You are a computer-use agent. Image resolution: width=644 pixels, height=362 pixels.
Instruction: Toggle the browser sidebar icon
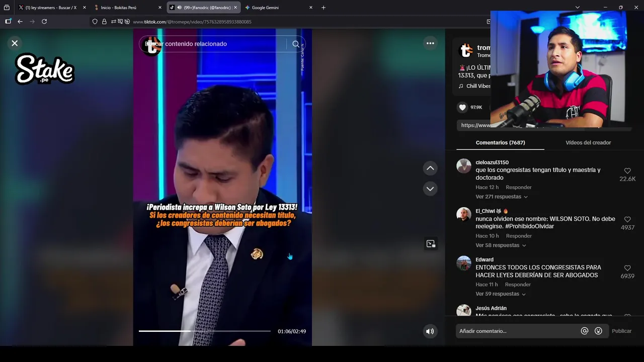(x=8, y=22)
